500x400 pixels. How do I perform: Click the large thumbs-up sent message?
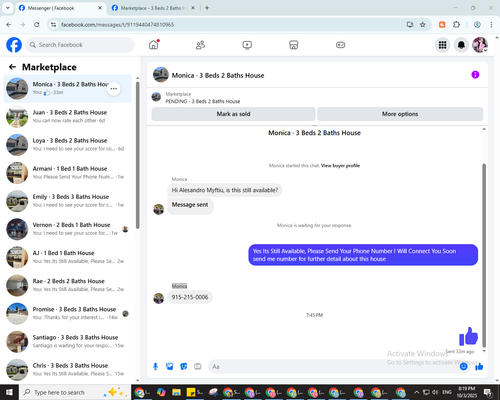[468, 336]
